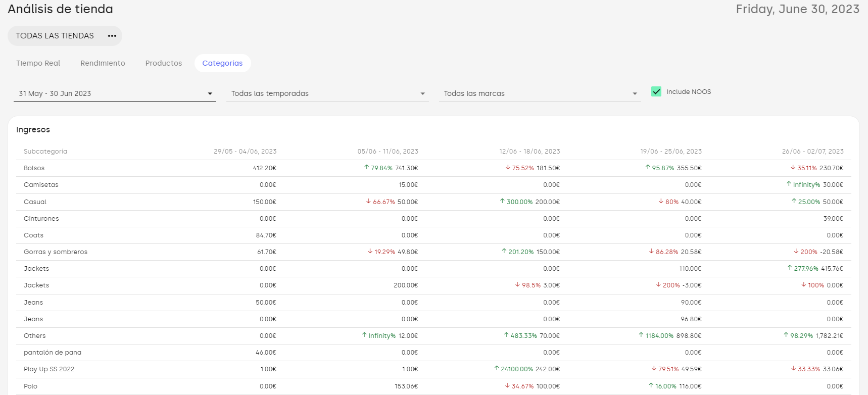Select the Gorras y sombreros row
The height and width of the screenshot is (395, 868).
tap(433, 252)
